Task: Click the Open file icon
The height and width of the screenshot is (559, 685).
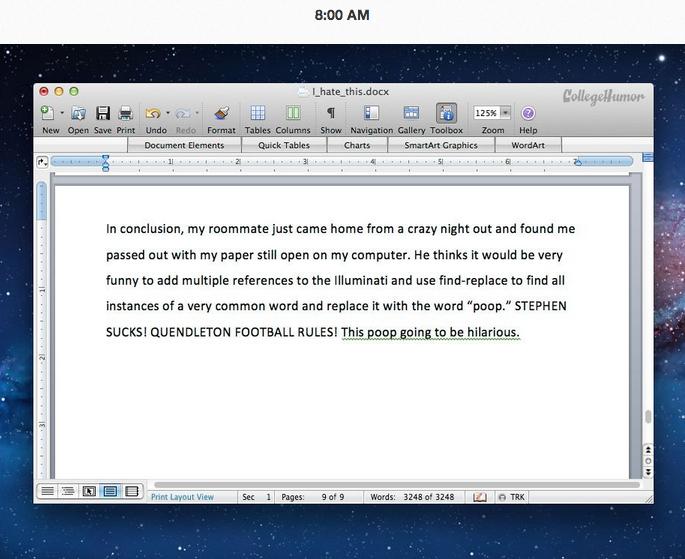Action: pyautogui.click(x=78, y=114)
